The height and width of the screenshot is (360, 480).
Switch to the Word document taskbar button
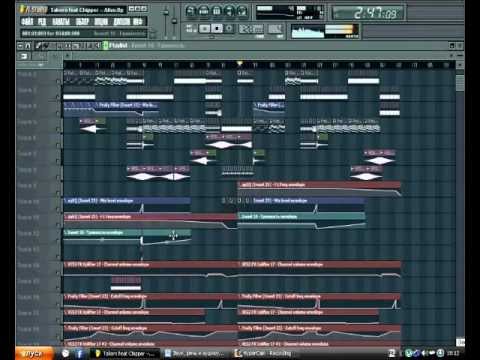(x=195, y=353)
